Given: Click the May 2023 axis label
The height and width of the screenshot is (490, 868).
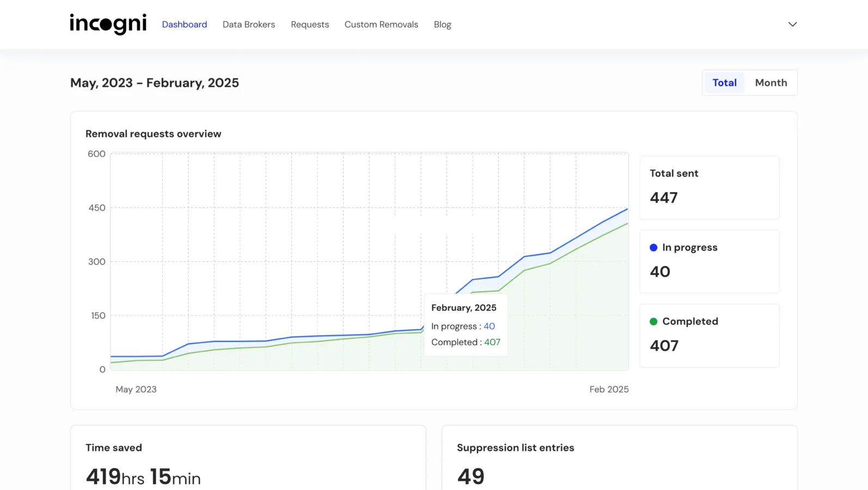Looking at the screenshot, I should pos(136,389).
